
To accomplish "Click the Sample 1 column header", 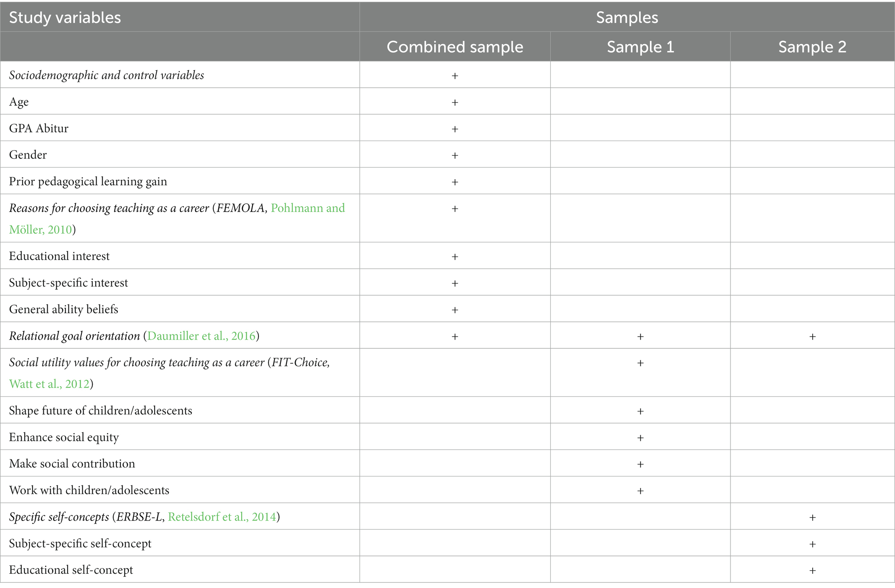I will pyautogui.click(x=640, y=47).
